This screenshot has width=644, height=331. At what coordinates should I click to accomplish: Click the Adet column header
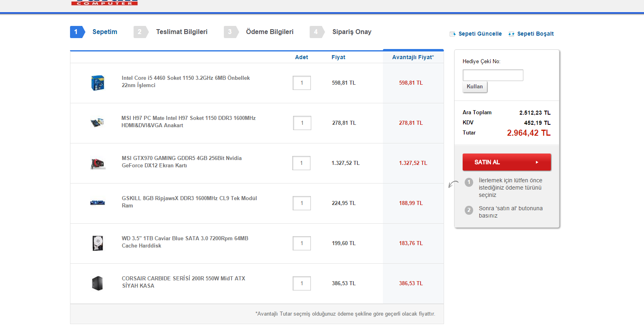click(x=302, y=57)
